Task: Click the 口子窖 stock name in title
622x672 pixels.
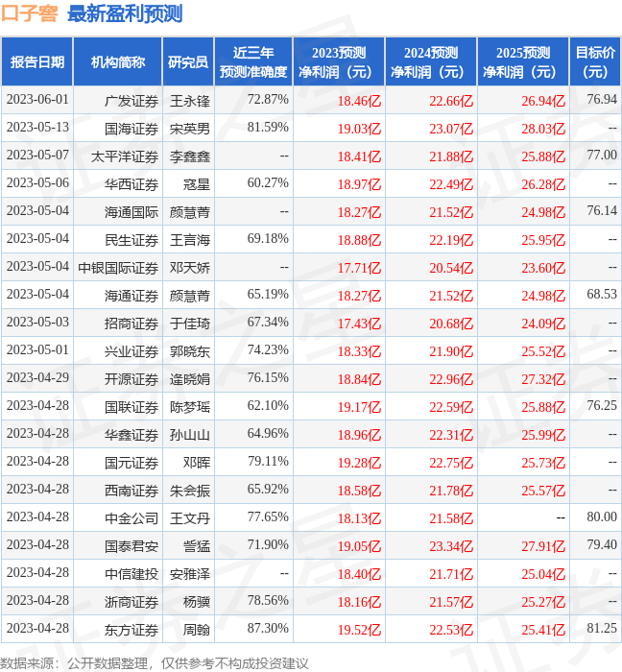Action: pyautogui.click(x=30, y=13)
